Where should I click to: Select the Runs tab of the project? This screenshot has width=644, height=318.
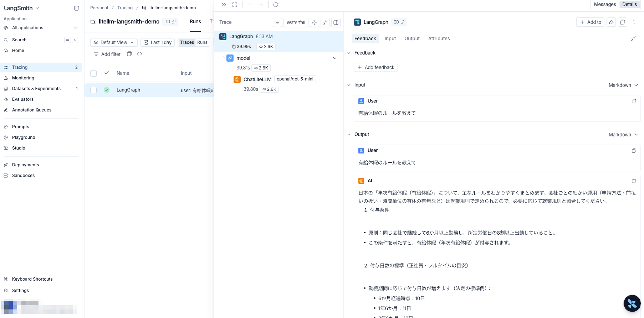click(x=195, y=22)
